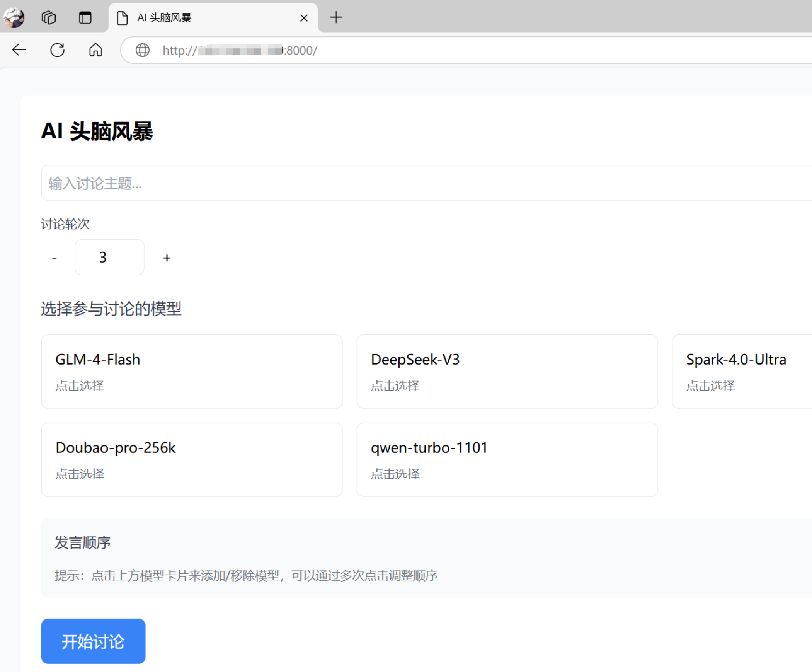Click the back navigation arrow
The width and height of the screenshot is (812, 672).
(x=19, y=50)
